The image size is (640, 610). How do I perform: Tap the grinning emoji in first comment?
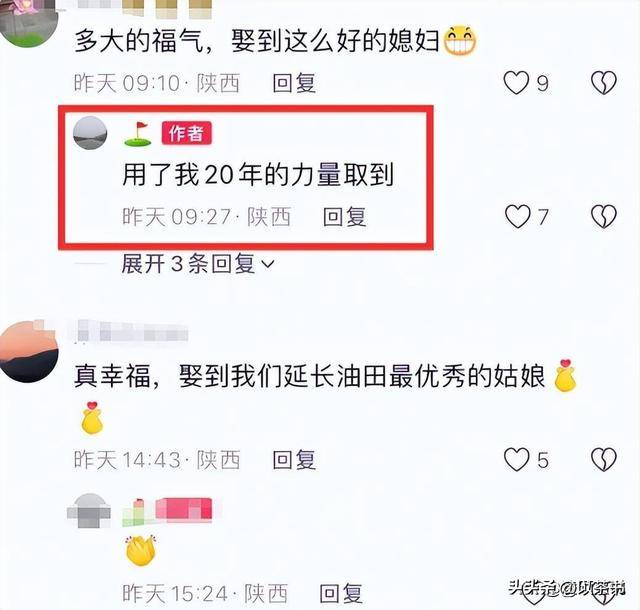tap(460, 41)
